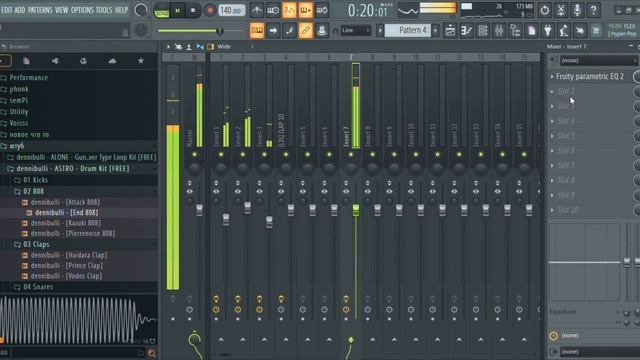Pause playback
Image resolution: width=640 pixels, height=360 pixels.
tap(178, 11)
